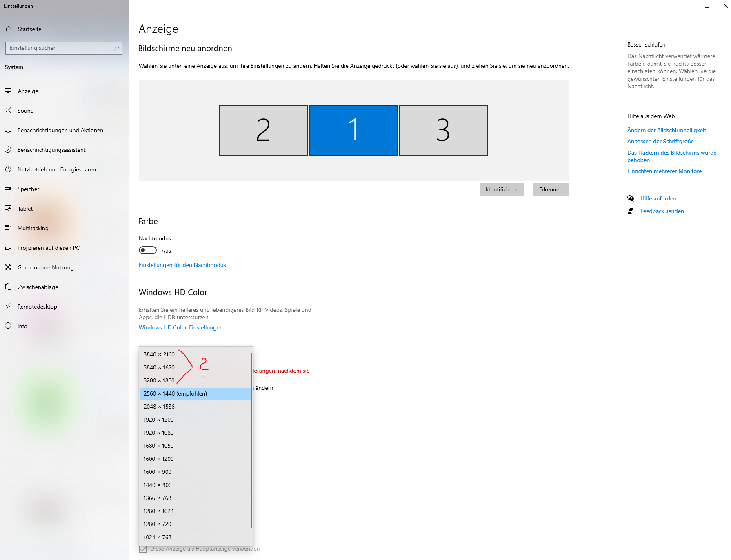Open 'Das Flackern des Bildschirms wurde behoben' link
This screenshot has height=560, width=731.
click(x=672, y=156)
